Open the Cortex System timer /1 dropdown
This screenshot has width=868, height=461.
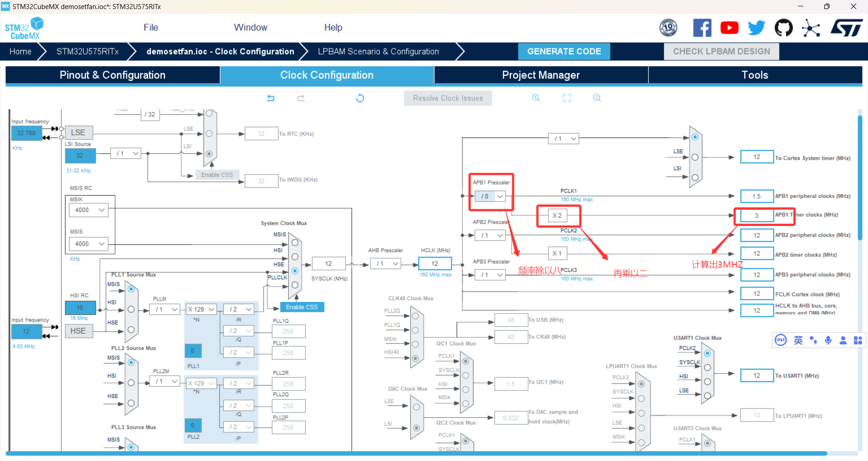pyautogui.click(x=564, y=139)
